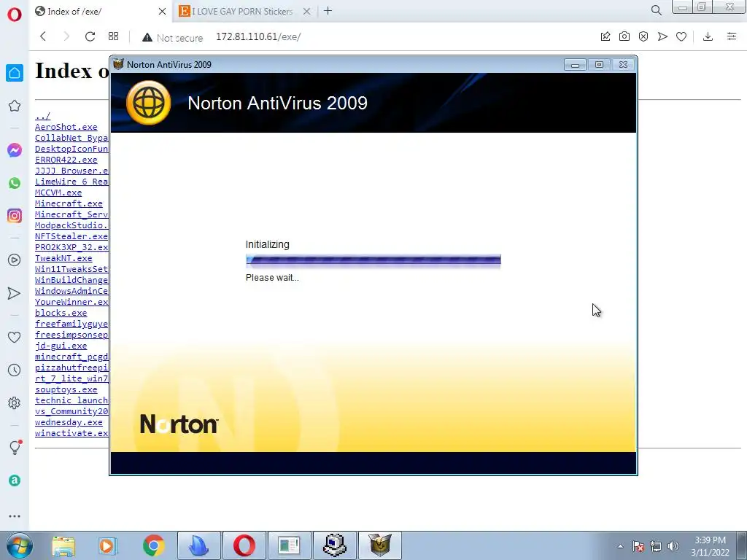Open Messenger in the Opera sidebar
Screen dimensions: 747x560
(x=15, y=150)
